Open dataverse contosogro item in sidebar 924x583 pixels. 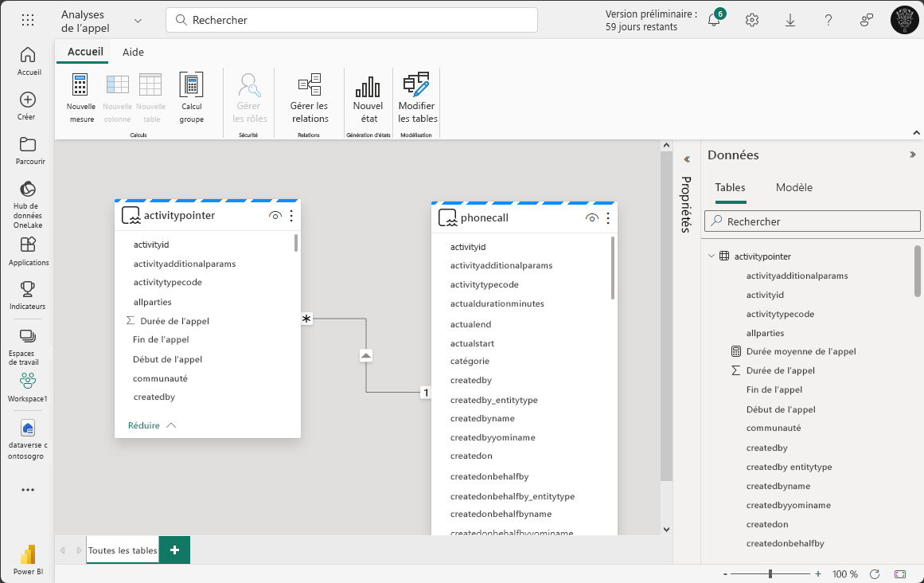pos(28,439)
